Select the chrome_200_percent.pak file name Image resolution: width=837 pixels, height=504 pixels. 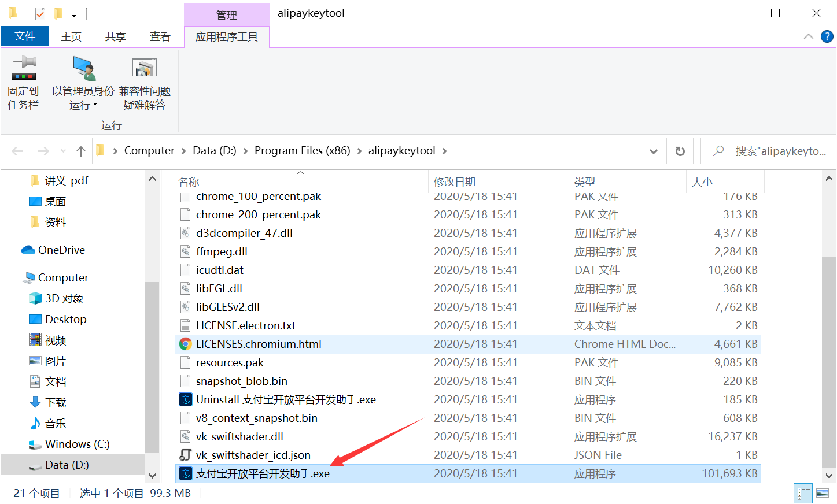[259, 215]
